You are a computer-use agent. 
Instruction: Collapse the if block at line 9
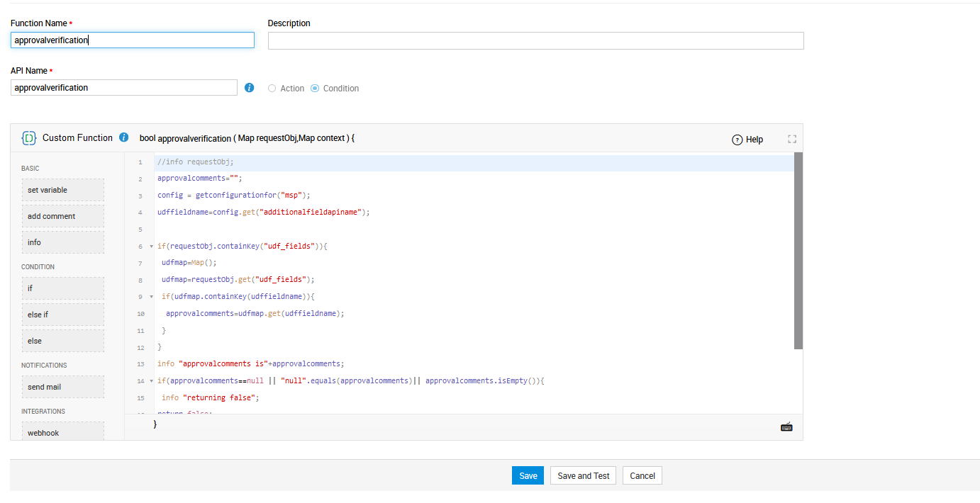151,297
